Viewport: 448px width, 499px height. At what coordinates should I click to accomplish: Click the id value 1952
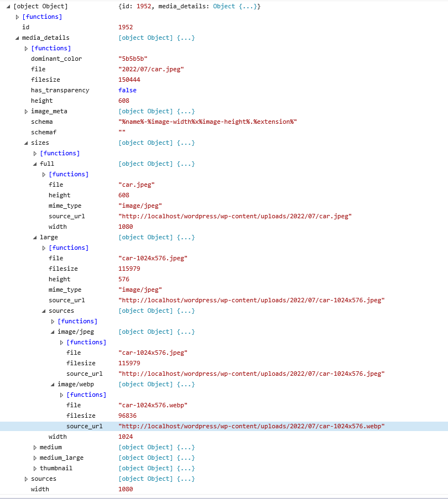point(126,28)
